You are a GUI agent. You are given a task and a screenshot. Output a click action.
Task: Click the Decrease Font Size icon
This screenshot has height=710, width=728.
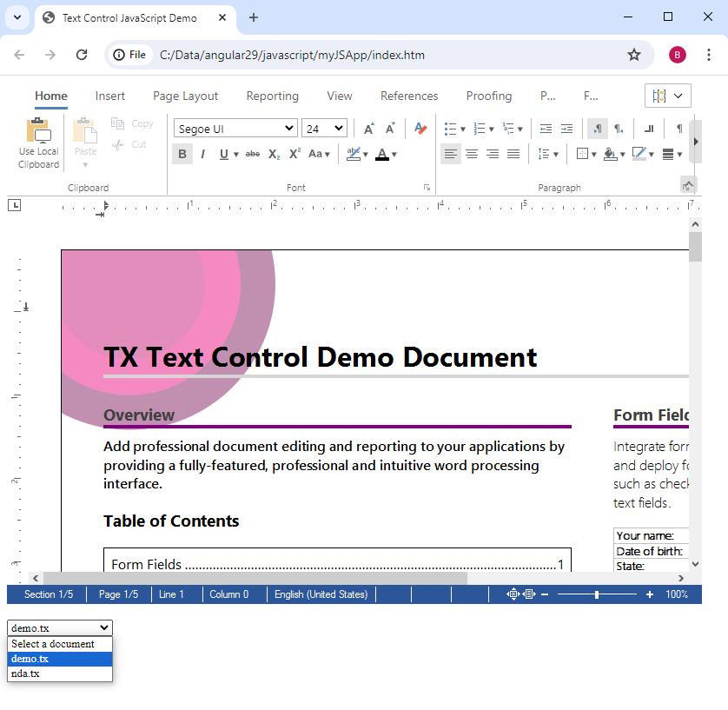[x=390, y=129]
